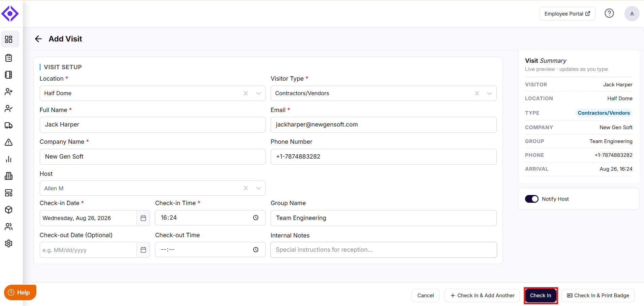Image resolution: width=644 pixels, height=306 pixels.
Task: Toggle the Notify Host switch
Action: coord(532,199)
